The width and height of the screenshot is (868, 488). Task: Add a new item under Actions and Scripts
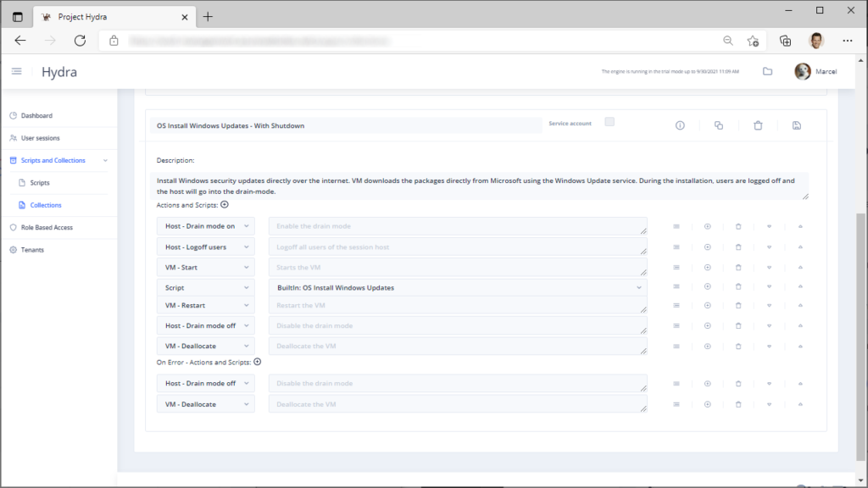point(224,205)
